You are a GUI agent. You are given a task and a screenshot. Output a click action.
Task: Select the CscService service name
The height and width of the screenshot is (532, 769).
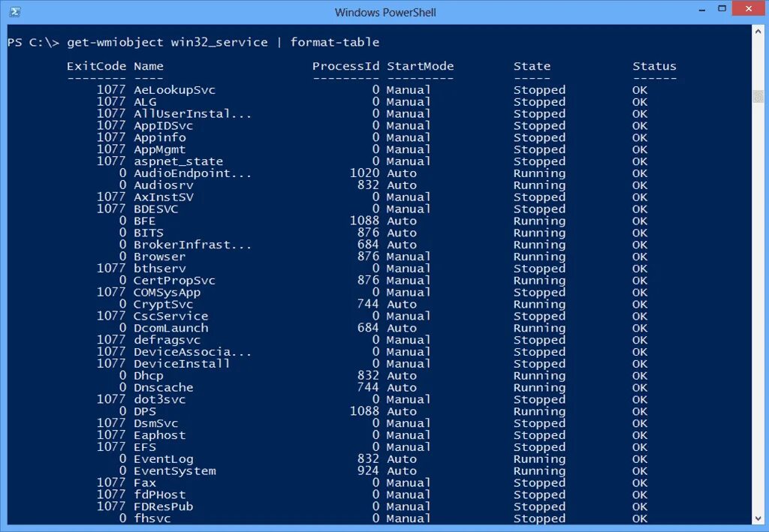[171, 316]
